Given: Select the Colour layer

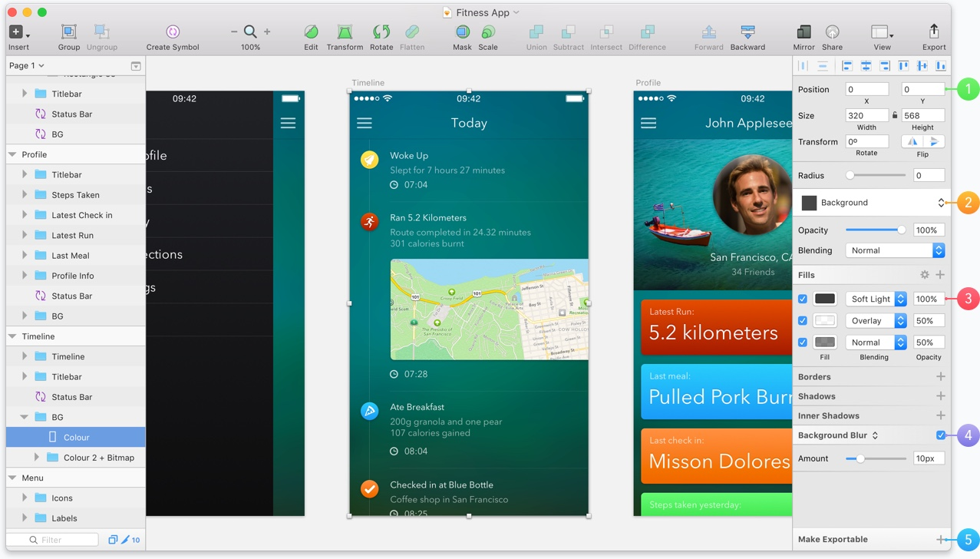Looking at the screenshot, I should 75,437.
